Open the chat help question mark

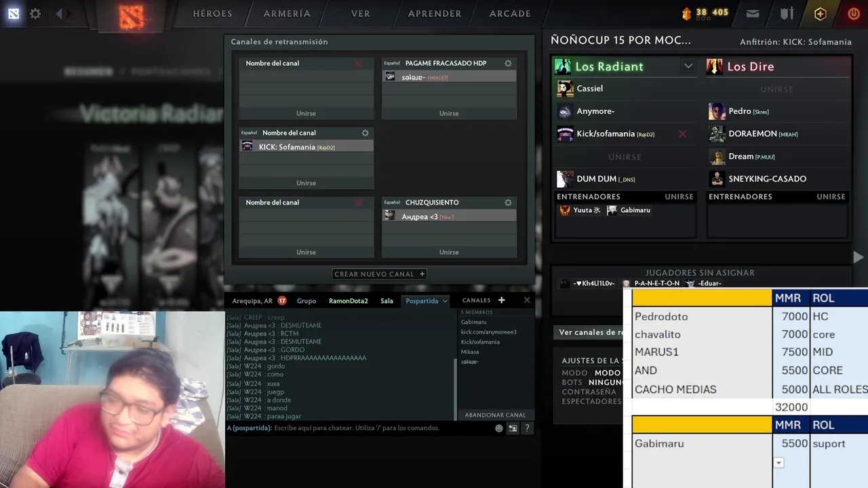[527, 428]
